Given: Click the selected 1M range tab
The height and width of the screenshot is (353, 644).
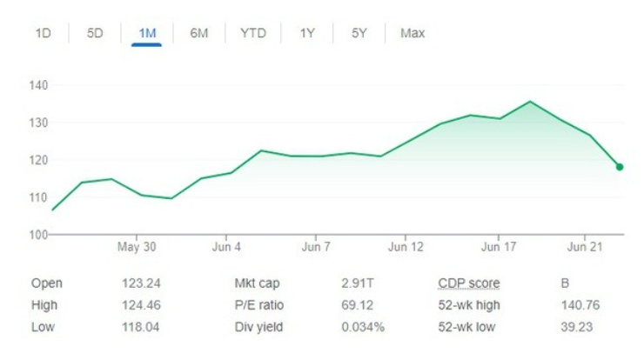Looking at the screenshot, I should coord(147,34).
